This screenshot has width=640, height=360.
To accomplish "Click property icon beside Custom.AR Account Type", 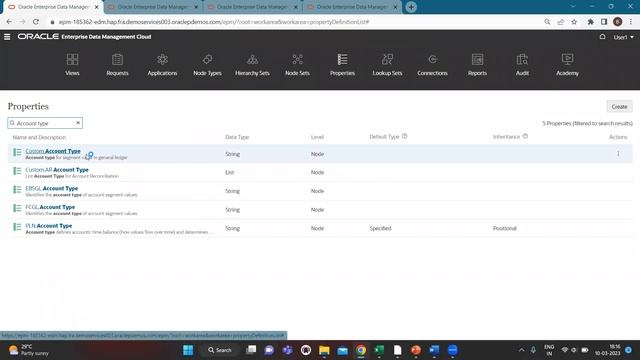I will click(17, 171).
